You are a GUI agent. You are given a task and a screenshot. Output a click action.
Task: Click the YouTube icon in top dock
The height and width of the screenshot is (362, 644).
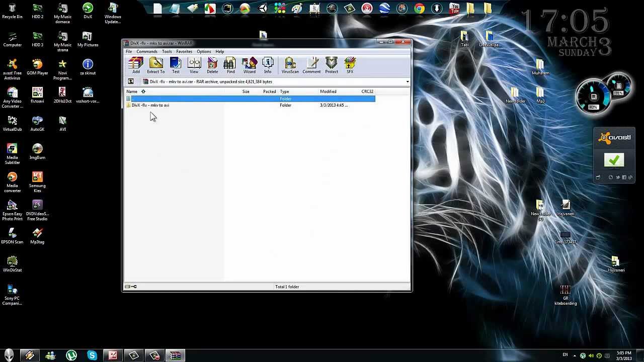tap(454, 9)
